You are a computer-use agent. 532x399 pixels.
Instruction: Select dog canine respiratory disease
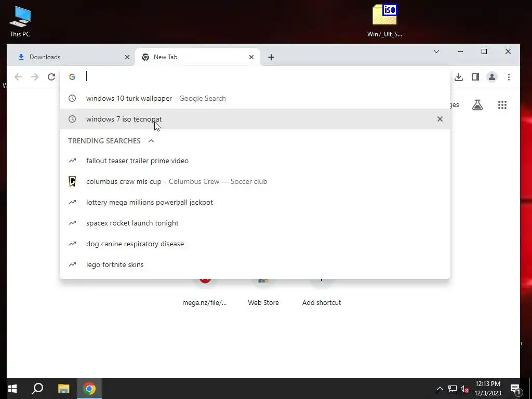pyautogui.click(x=255, y=244)
